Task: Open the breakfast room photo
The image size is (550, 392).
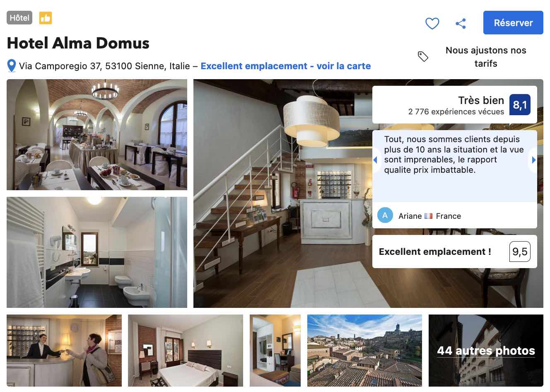Action: (x=97, y=135)
